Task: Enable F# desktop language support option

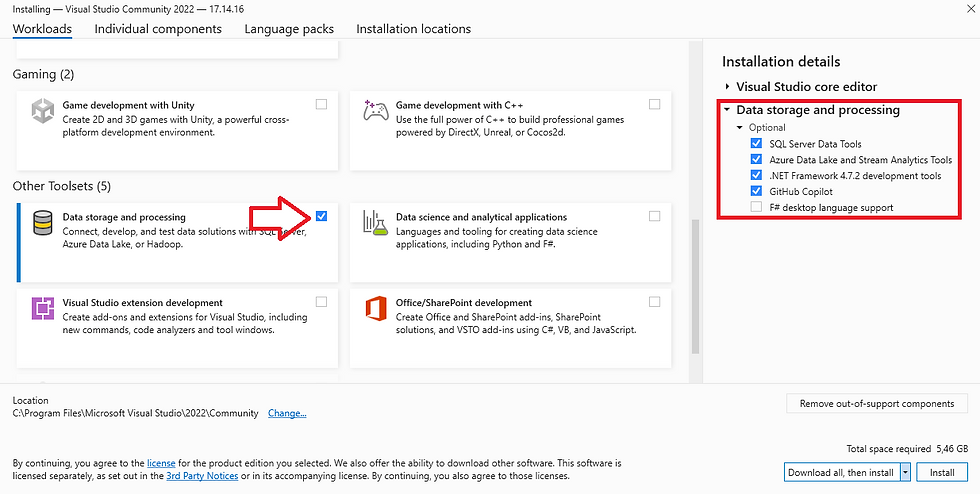Action: [x=757, y=207]
